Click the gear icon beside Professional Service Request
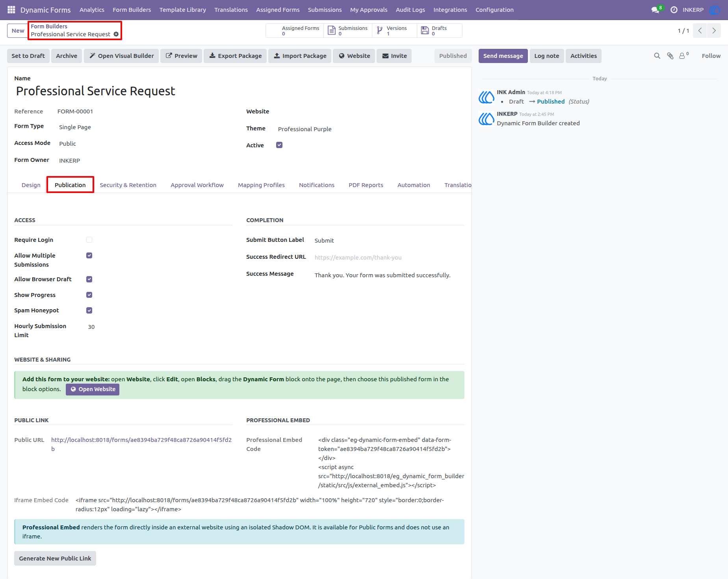Viewport: 728px width, 579px height. [116, 34]
